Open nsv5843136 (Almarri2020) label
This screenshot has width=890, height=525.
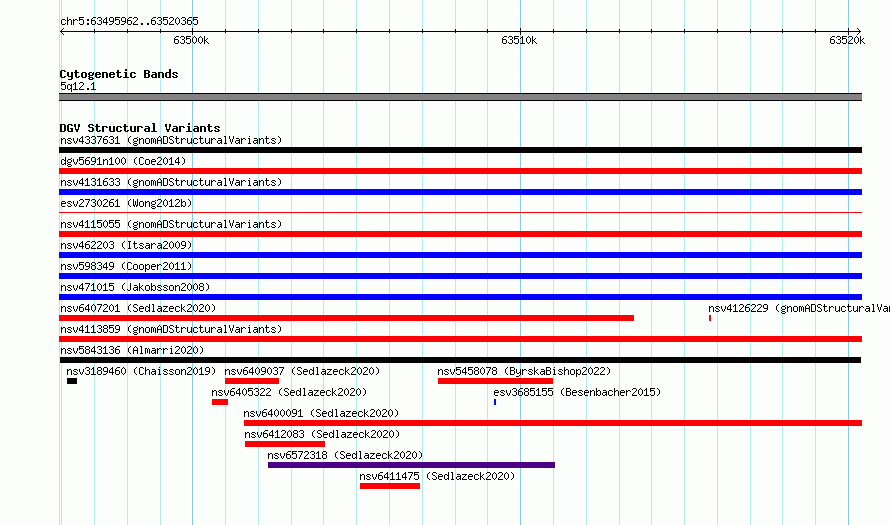[132, 350]
